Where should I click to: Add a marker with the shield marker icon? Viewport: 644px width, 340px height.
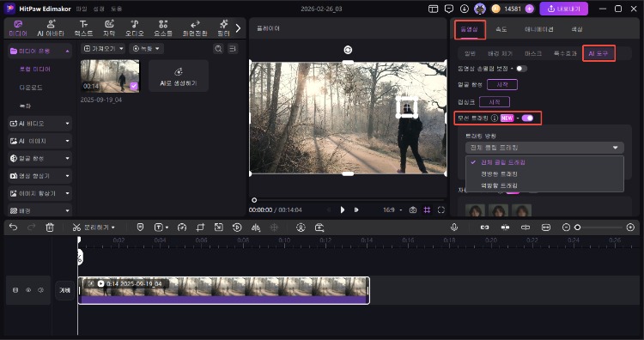(140, 227)
